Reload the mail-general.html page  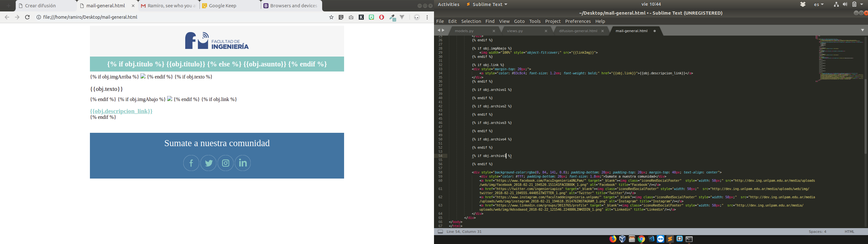(28, 17)
